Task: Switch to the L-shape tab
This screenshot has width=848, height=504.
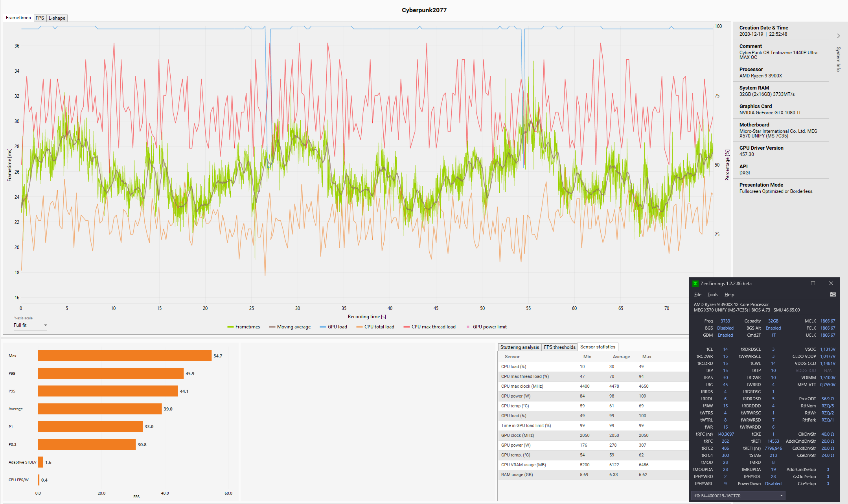Action: 57,18
